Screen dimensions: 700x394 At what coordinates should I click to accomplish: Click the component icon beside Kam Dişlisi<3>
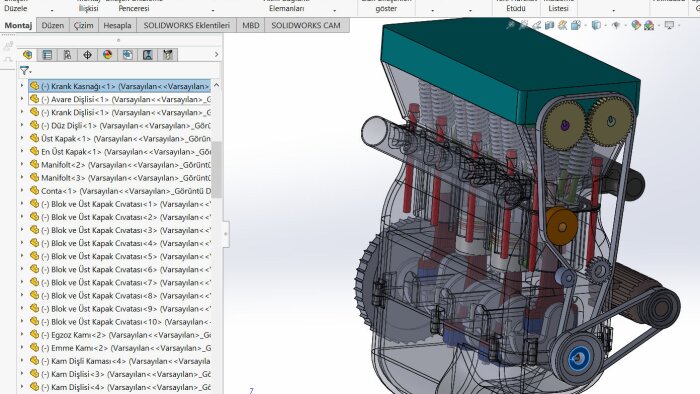(x=34, y=374)
